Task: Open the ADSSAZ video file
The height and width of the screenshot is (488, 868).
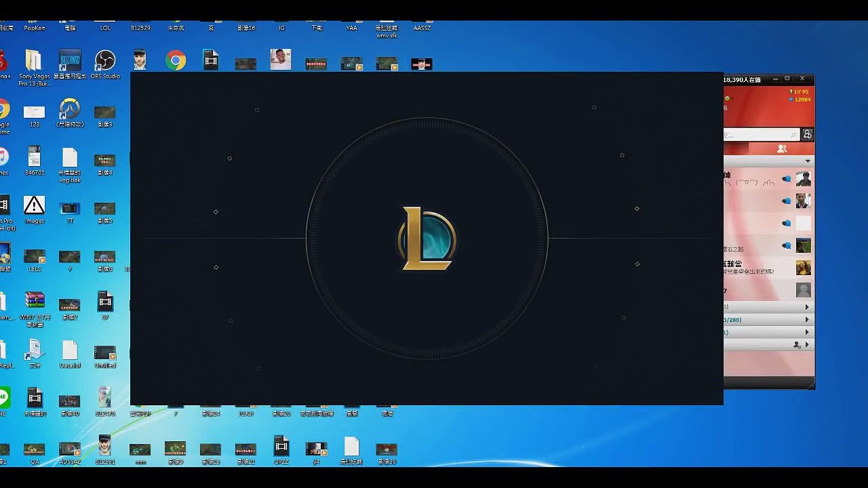Action: 69,453
